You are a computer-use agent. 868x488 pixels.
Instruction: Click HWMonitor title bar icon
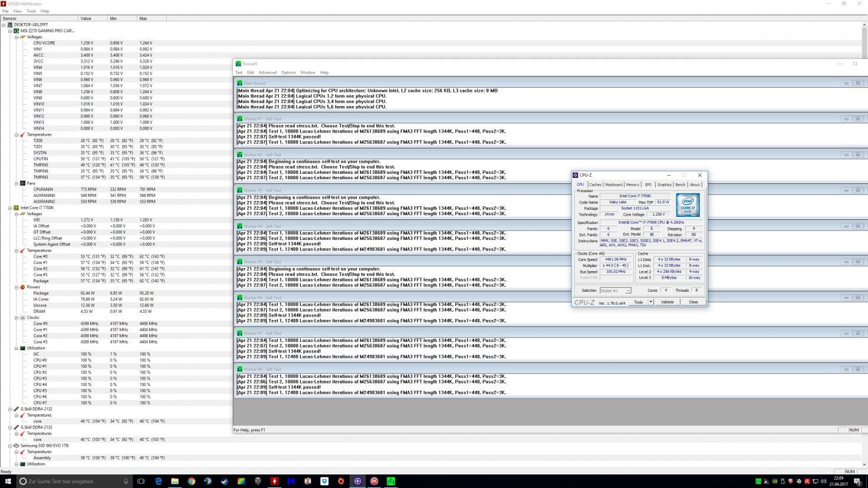coord(4,4)
